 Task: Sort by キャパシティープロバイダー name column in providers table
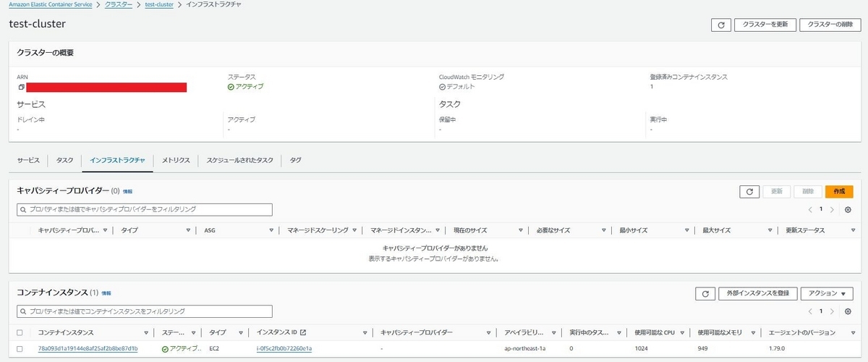coord(106,230)
